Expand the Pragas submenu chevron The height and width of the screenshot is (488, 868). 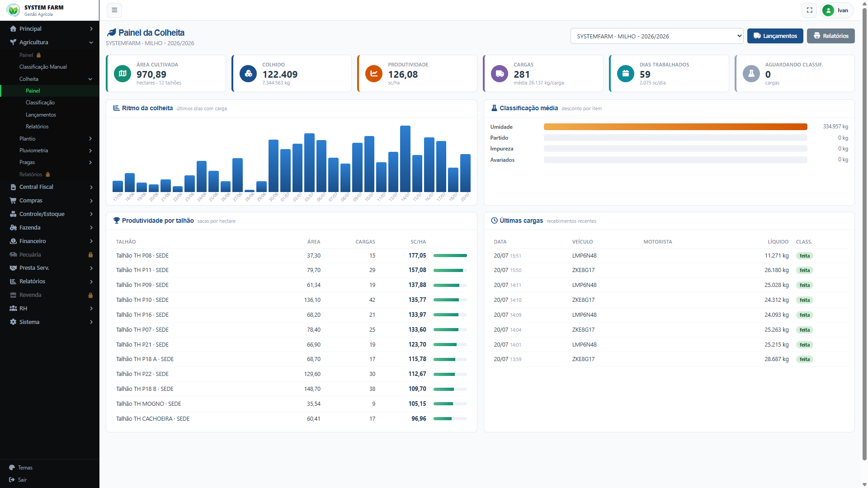[90, 163]
